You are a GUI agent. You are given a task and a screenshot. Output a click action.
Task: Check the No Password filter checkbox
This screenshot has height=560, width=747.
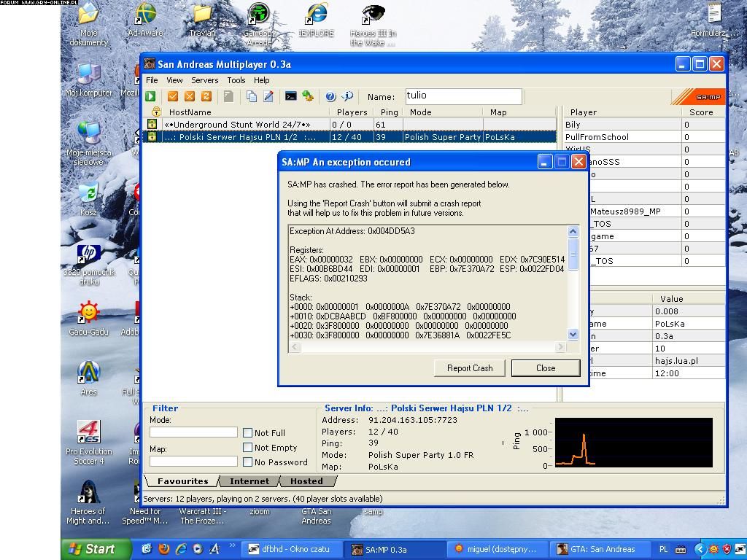[248, 462]
